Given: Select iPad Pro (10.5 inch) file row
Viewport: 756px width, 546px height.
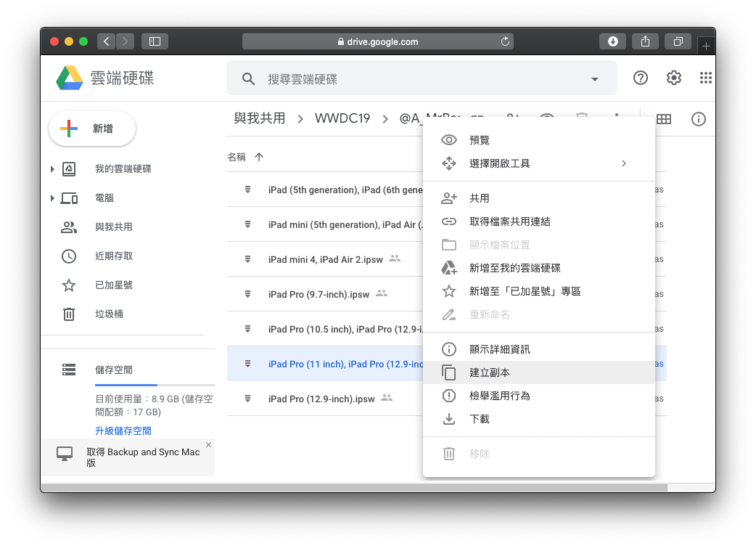Looking at the screenshot, I should (325, 329).
